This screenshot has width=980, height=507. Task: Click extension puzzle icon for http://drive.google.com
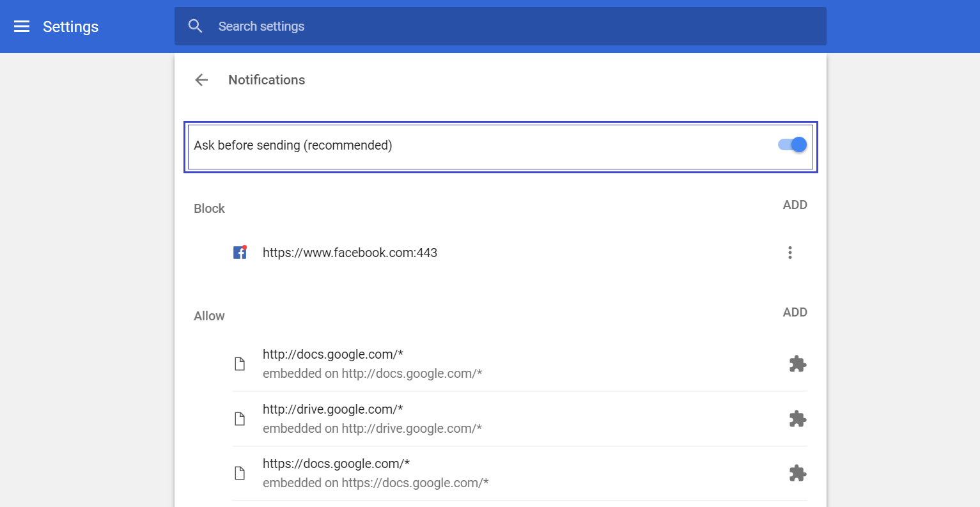pyautogui.click(x=797, y=419)
